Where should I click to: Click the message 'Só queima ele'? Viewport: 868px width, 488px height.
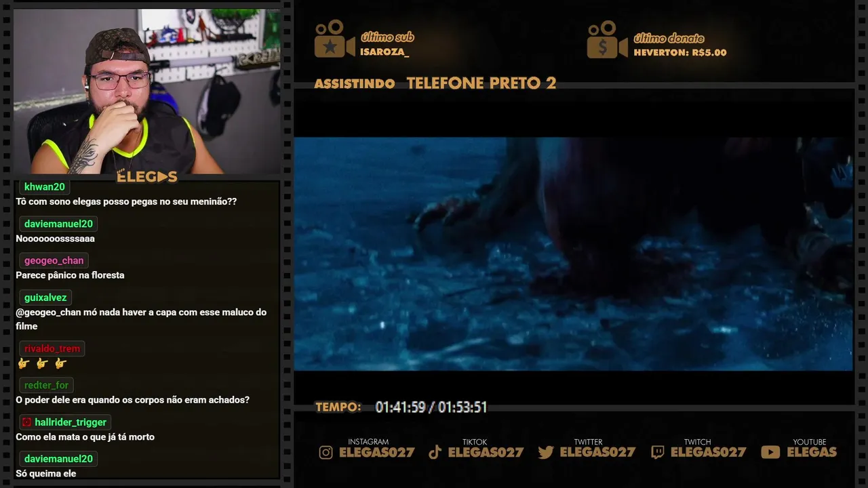pyautogui.click(x=45, y=474)
